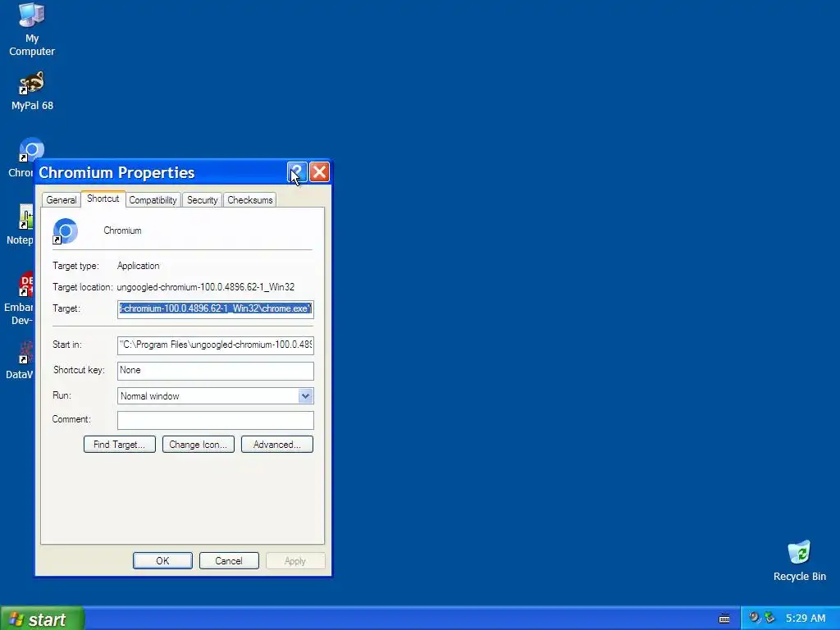Click the Find Target button
840x630 pixels.
pos(120,444)
